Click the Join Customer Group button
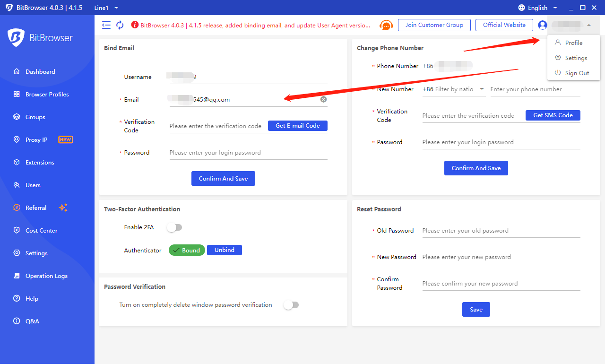Image resolution: width=605 pixels, height=364 pixels. (434, 25)
